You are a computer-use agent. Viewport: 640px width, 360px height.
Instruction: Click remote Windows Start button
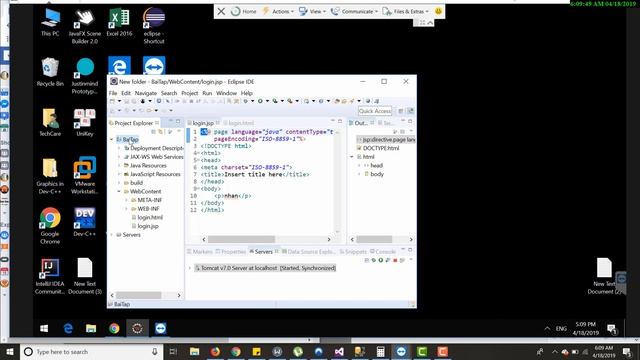coord(44,329)
